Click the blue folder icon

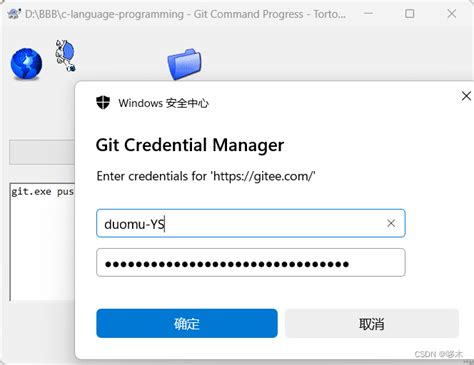185,64
